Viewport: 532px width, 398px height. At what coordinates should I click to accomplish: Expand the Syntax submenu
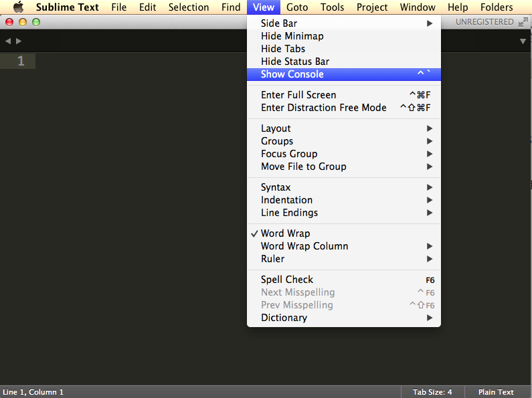coord(344,187)
